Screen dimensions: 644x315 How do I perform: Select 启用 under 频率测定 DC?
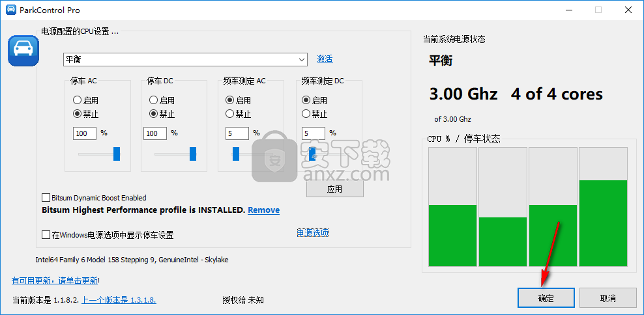(x=315, y=100)
